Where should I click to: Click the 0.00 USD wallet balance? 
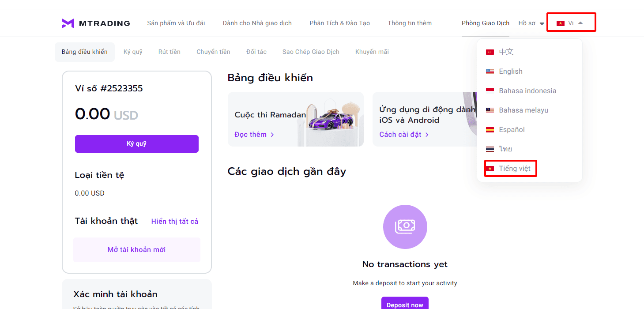[106, 114]
